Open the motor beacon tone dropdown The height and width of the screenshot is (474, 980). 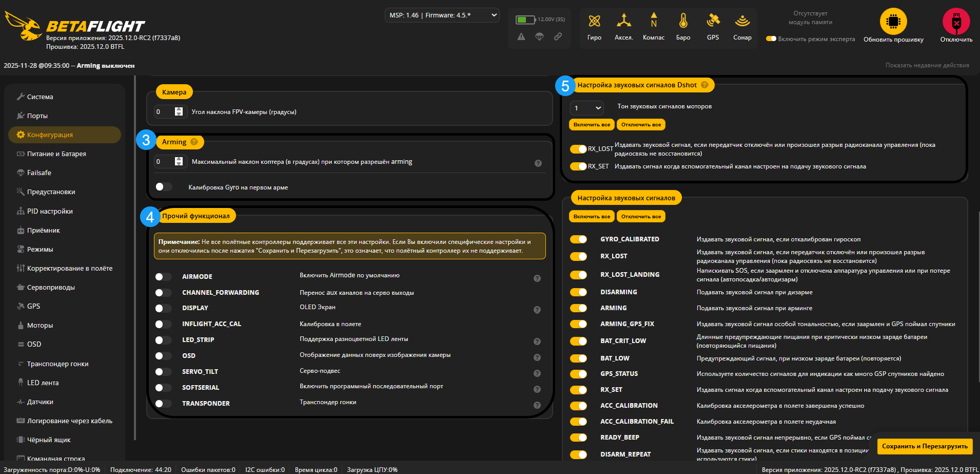[586, 108]
